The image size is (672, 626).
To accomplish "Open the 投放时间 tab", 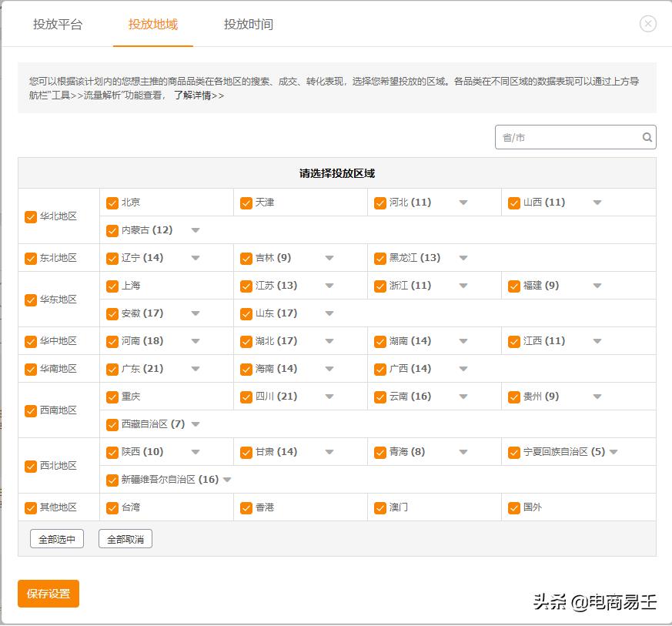I will [249, 24].
